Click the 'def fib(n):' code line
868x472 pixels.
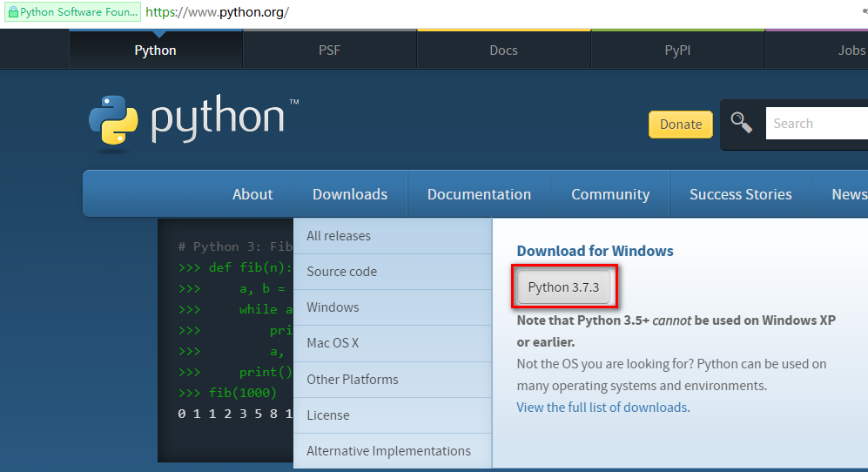pos(235,267)
